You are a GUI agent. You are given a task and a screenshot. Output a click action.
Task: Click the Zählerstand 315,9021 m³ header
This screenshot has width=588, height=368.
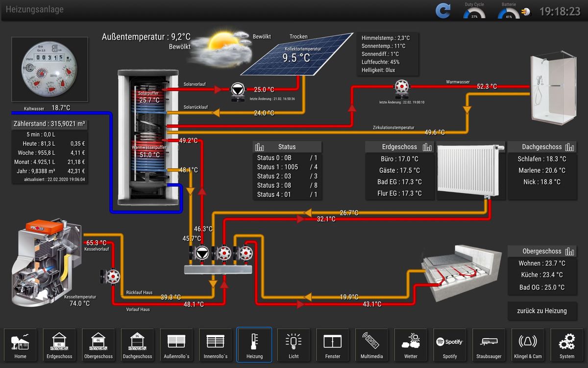pos(50,124)
